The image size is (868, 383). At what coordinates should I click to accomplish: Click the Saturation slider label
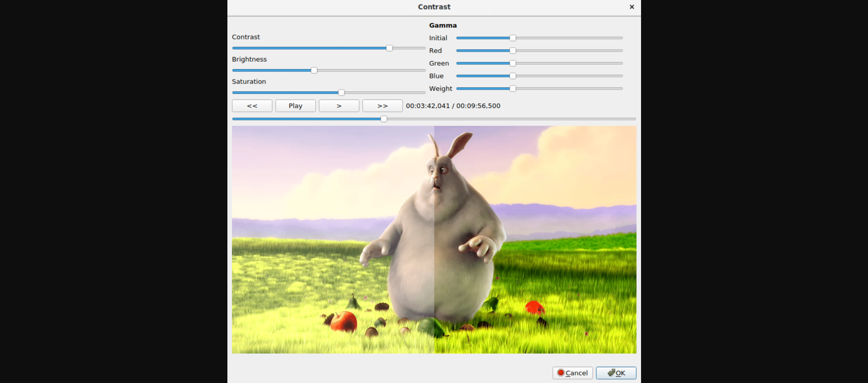[x=249, y=81]
